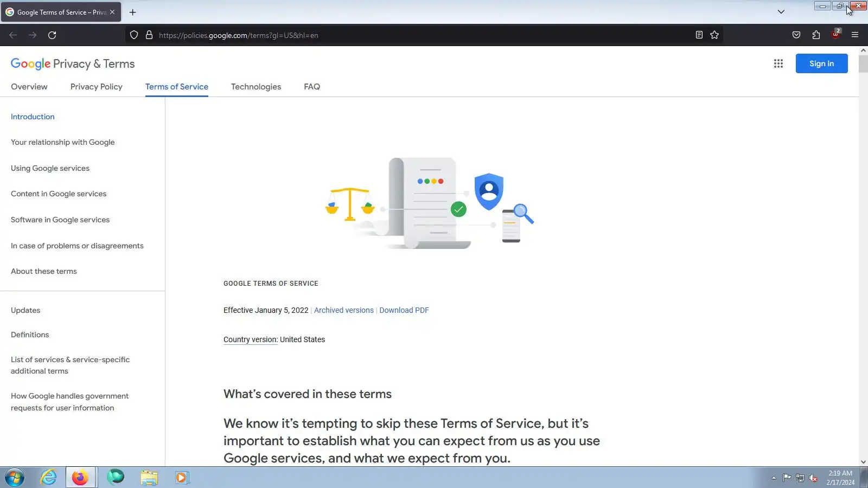Click the Country version link
Image resolution: width=868 pixels, height=488 pixels.
[251, 339]
